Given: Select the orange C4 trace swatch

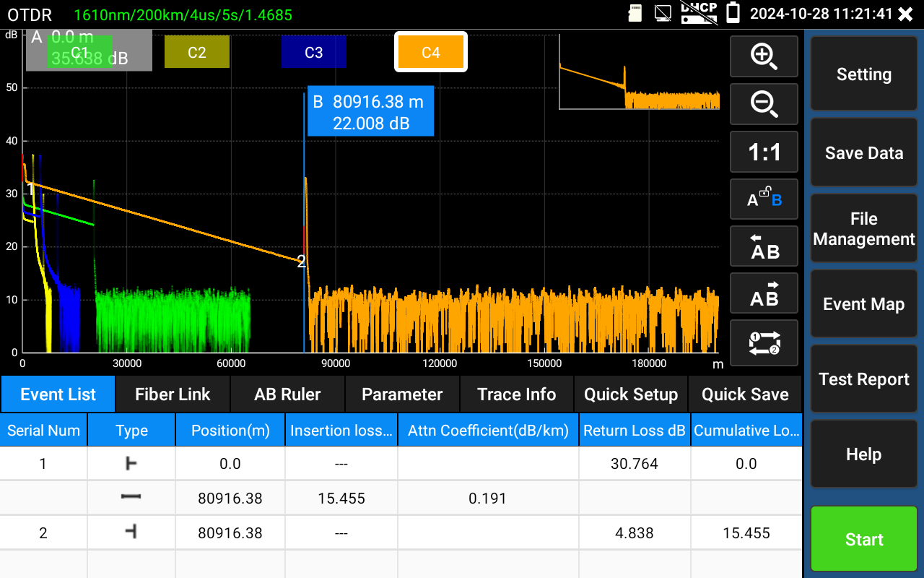Looking at the screenshot, I should pyautogui.click(x=431, y=51).
